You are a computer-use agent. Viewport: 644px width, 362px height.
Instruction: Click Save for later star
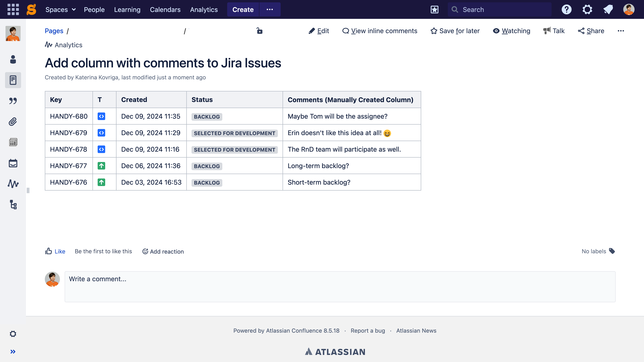tap(455, 31)
